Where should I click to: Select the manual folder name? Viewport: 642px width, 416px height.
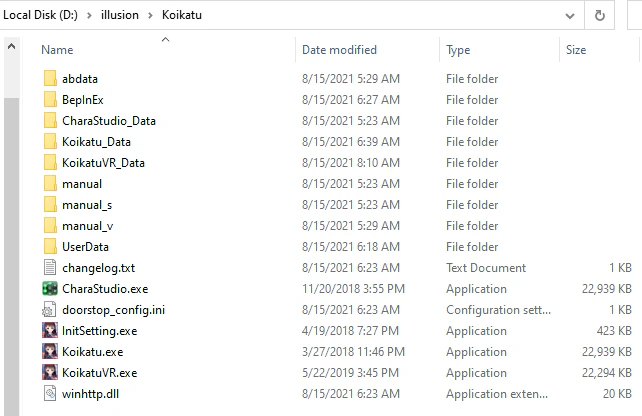[82, 184]
